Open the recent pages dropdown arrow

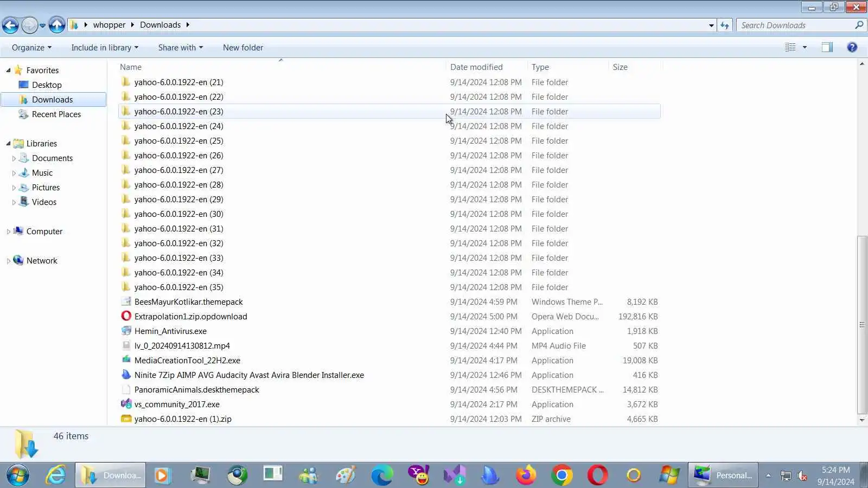point(42,25)
